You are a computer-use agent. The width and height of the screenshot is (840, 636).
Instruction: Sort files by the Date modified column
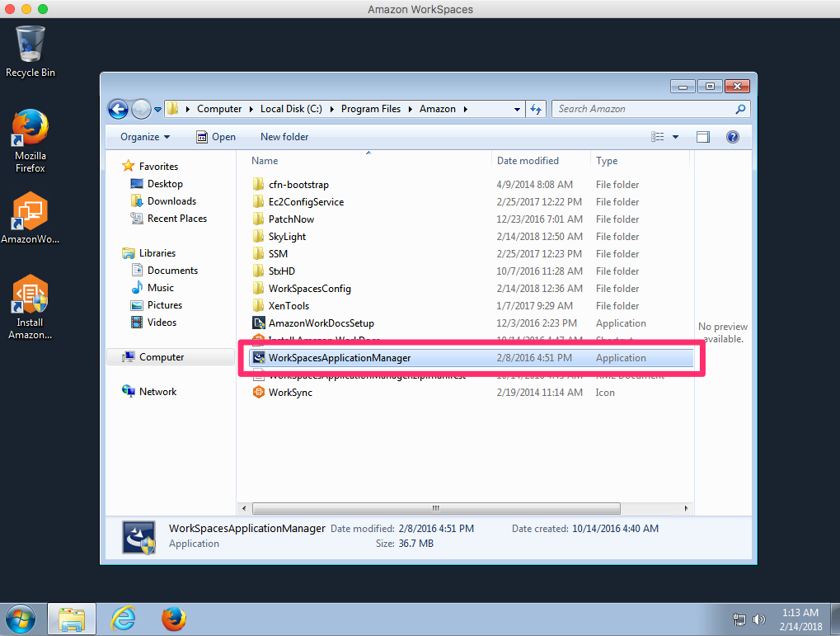528,160
